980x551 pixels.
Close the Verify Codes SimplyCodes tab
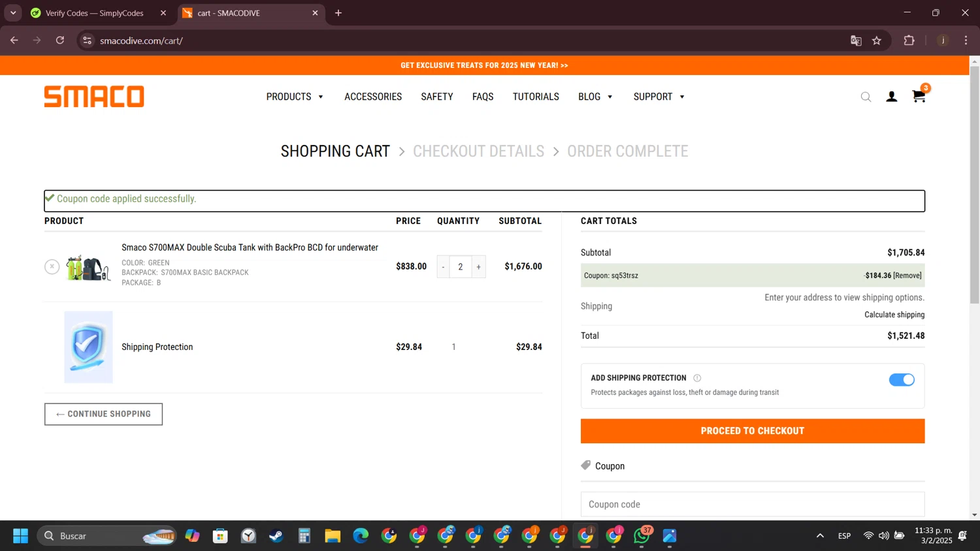click(163, 13)
